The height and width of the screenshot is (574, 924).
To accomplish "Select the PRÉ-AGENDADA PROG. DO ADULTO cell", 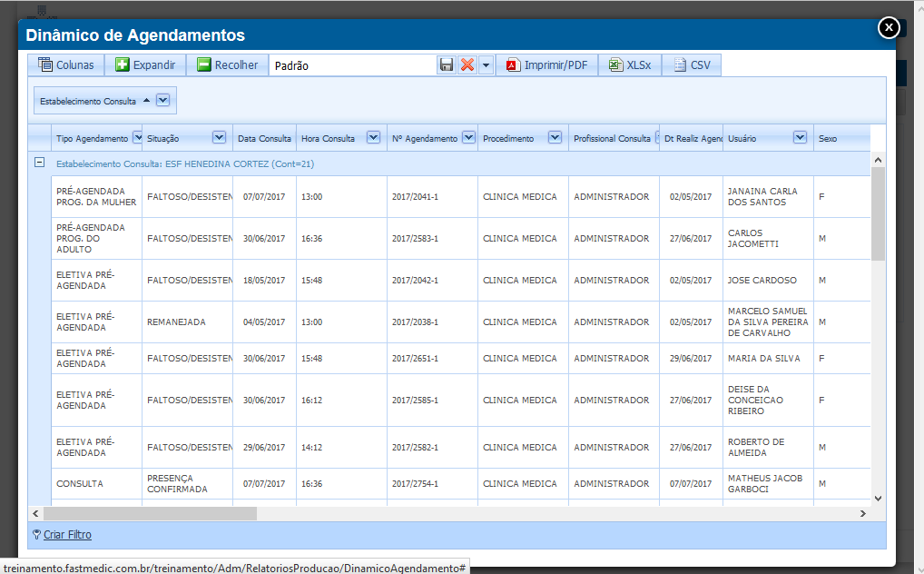I will tap(96, 238).
